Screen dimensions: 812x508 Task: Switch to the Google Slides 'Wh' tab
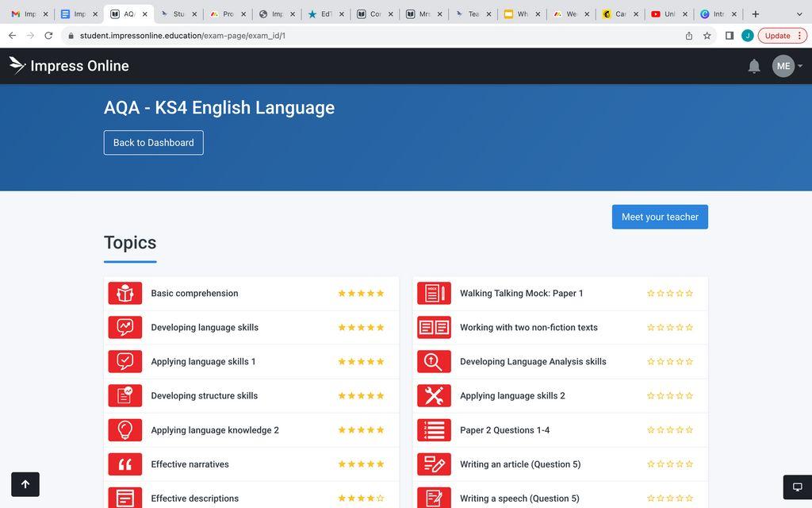coord(522,14)
